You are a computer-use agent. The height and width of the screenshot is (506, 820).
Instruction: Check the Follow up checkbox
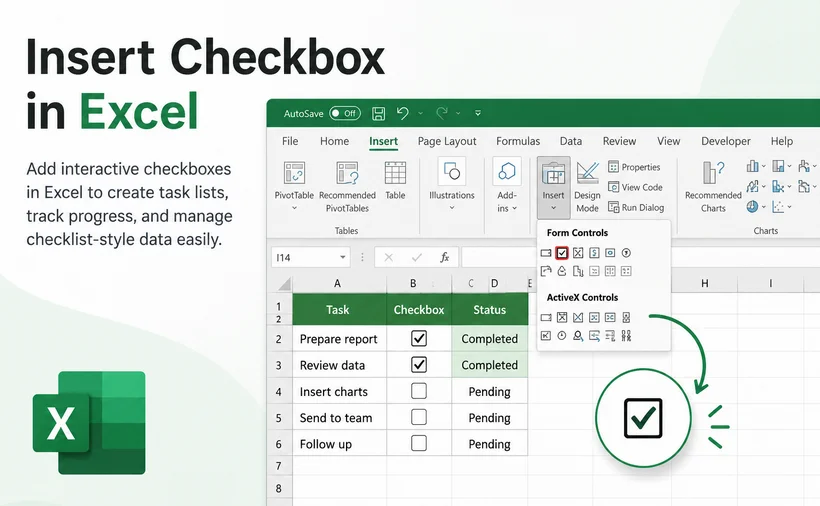[419, 443]
